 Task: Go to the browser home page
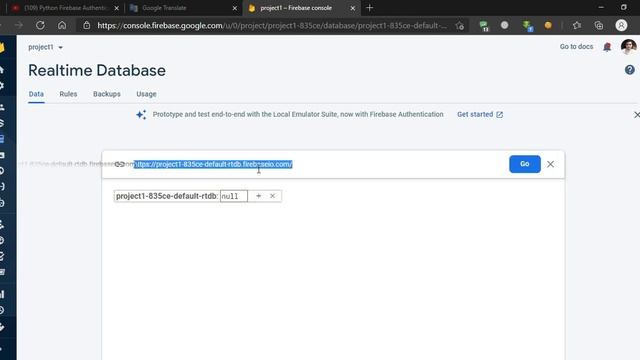coord(62,25)
